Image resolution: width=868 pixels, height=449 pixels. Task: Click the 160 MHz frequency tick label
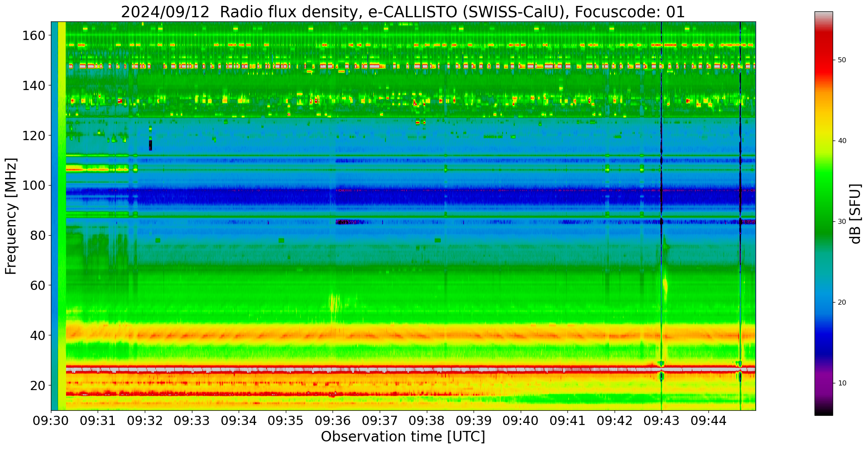(x=34, y=36)
